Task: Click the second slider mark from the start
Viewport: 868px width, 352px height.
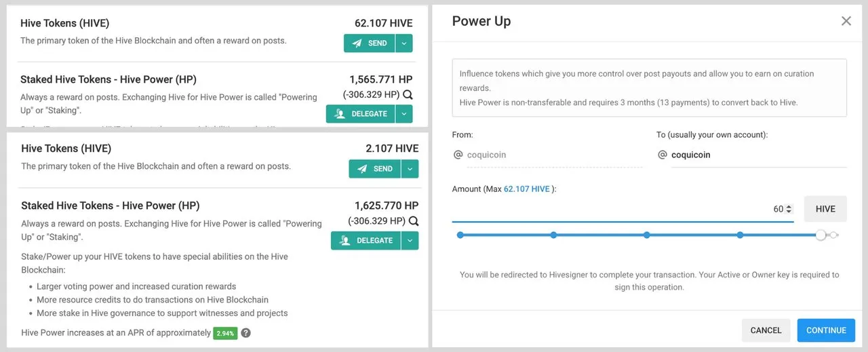Action: (x=553, y=235)
